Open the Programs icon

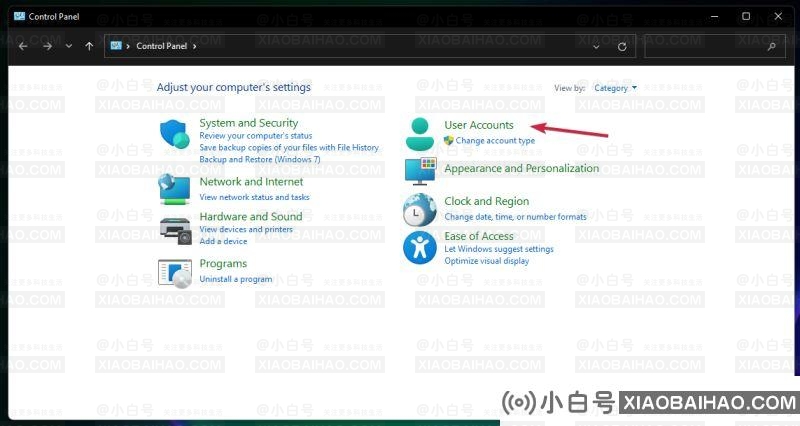click(x=175, y=273)
